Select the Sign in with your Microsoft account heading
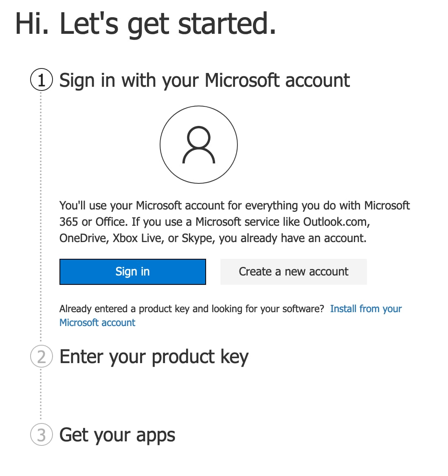 coord(204,80)
